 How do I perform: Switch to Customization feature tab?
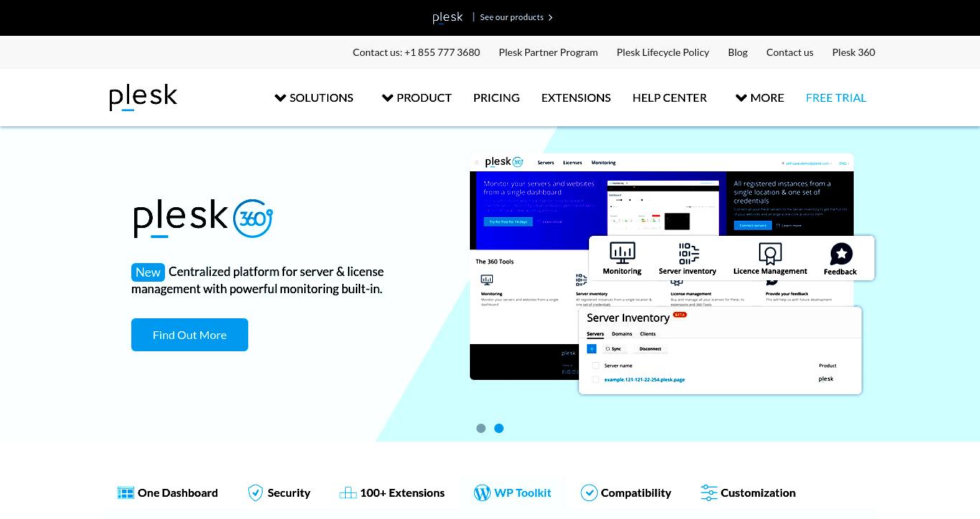[748, 492]
